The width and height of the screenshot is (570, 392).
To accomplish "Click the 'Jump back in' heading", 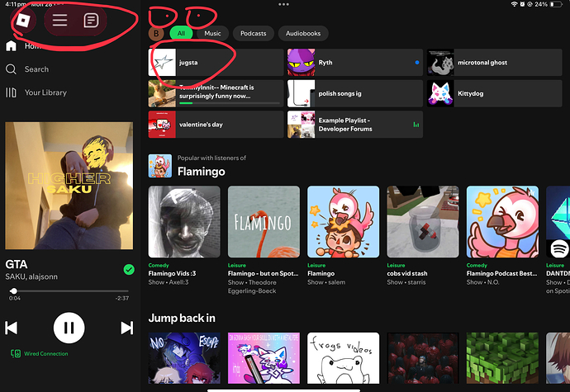I will (x=182, y=319).
